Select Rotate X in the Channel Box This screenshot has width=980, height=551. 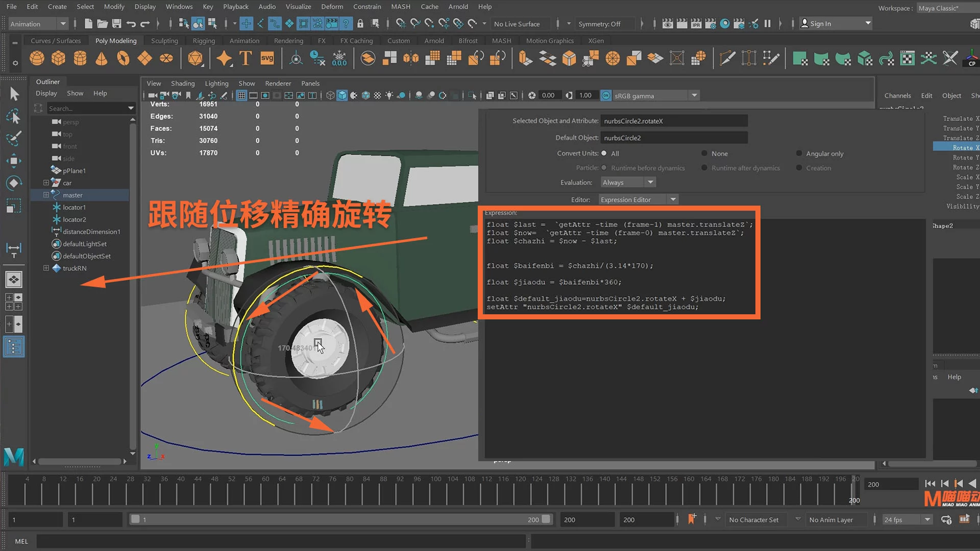957,147
